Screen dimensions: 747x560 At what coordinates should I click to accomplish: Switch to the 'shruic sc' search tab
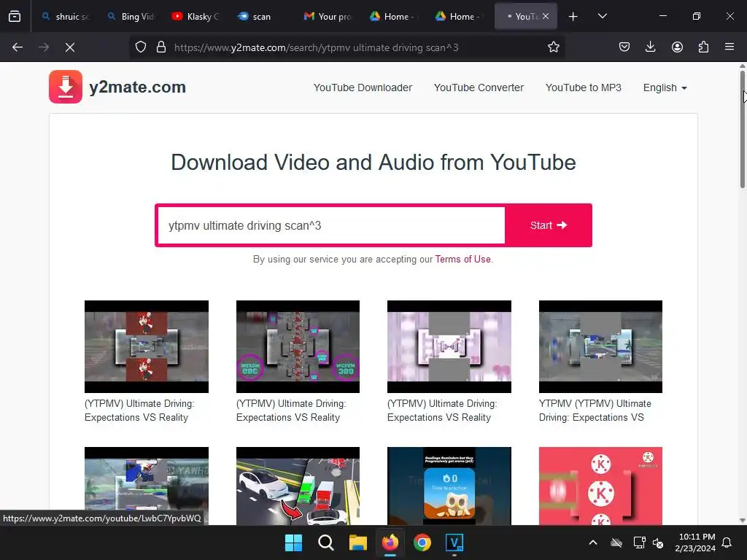pyautogui.click(x=65, y=16)
